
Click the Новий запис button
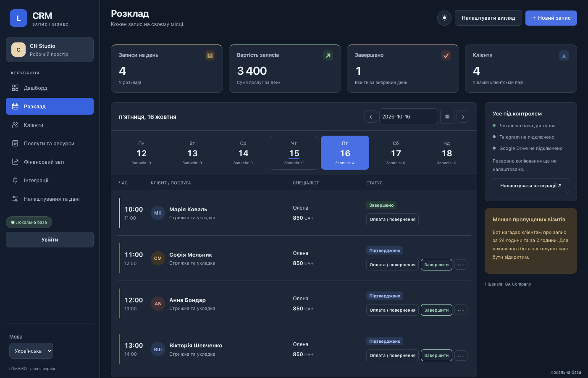(x=551, y=18)
